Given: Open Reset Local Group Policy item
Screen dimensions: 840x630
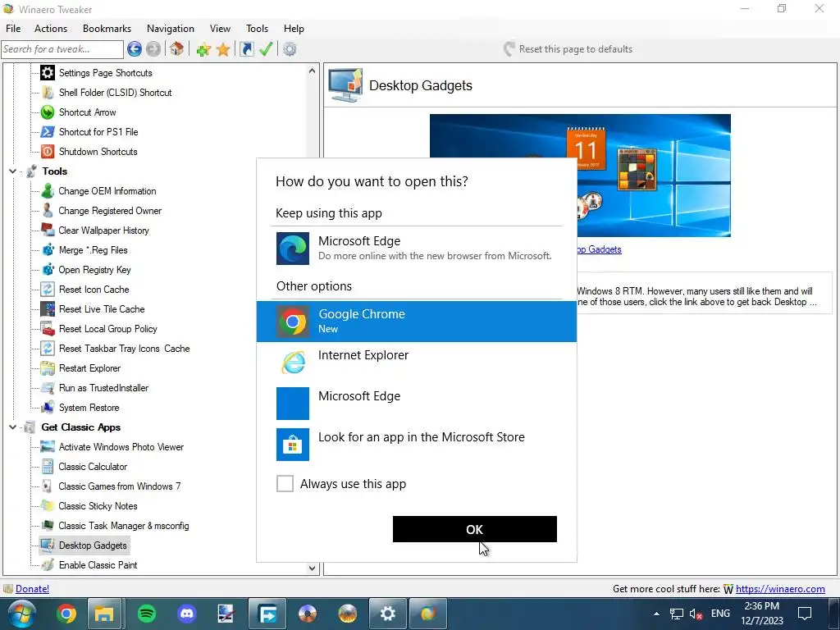Looking at the screenshot, I should (107, 329).
